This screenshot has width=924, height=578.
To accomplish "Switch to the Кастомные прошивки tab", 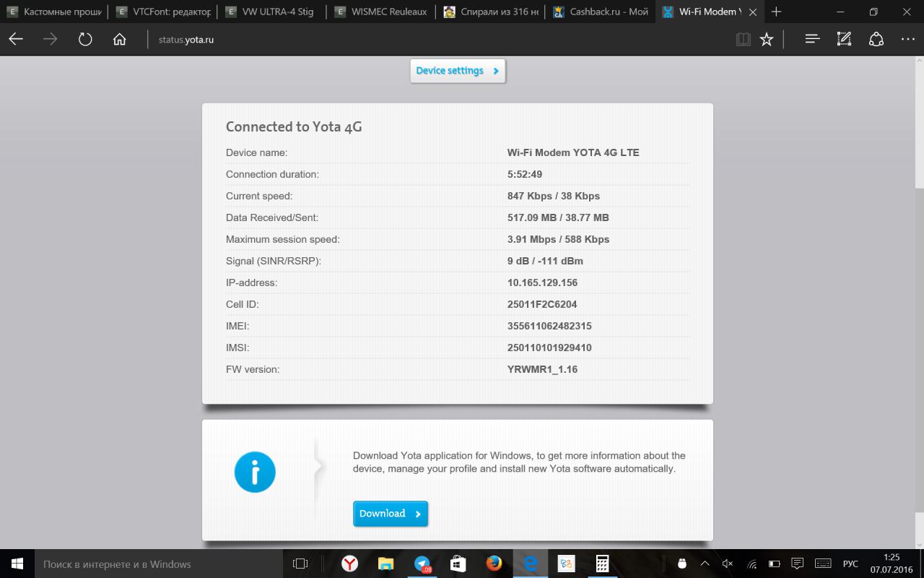I will [x=53, y=12].
